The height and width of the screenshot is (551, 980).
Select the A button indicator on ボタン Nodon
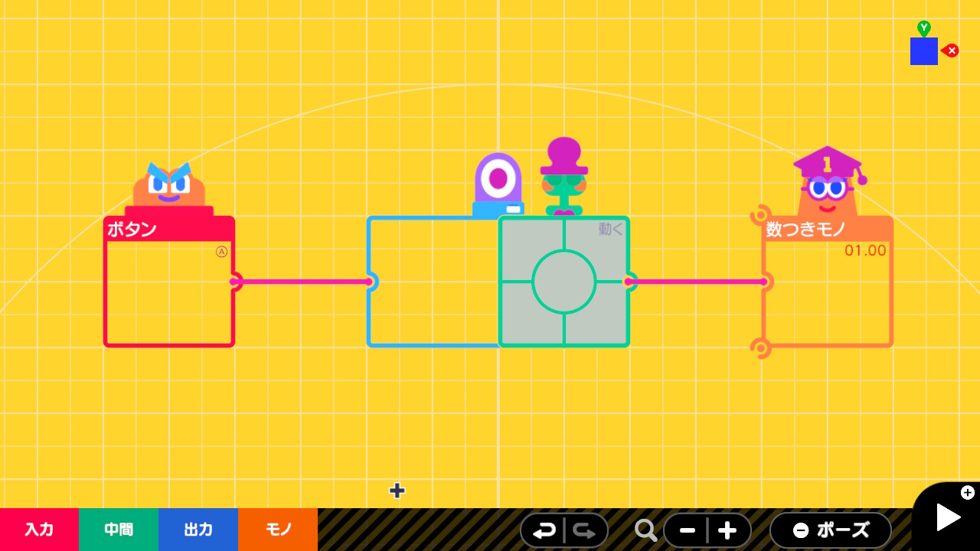221,252
